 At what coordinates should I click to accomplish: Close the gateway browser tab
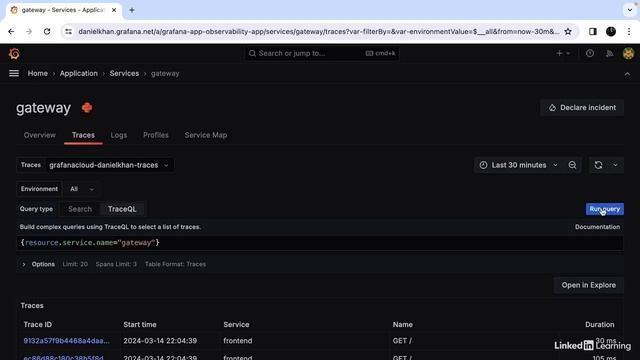(114, 10)
